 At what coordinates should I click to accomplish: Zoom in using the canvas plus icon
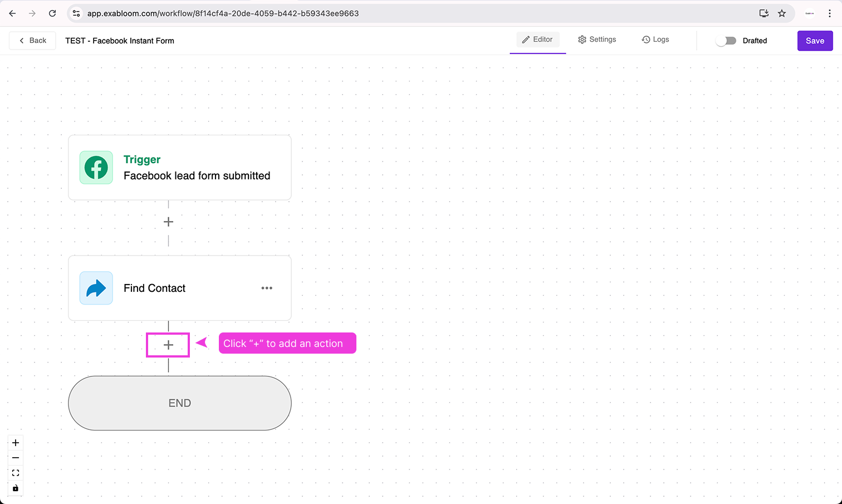point(15,442)
